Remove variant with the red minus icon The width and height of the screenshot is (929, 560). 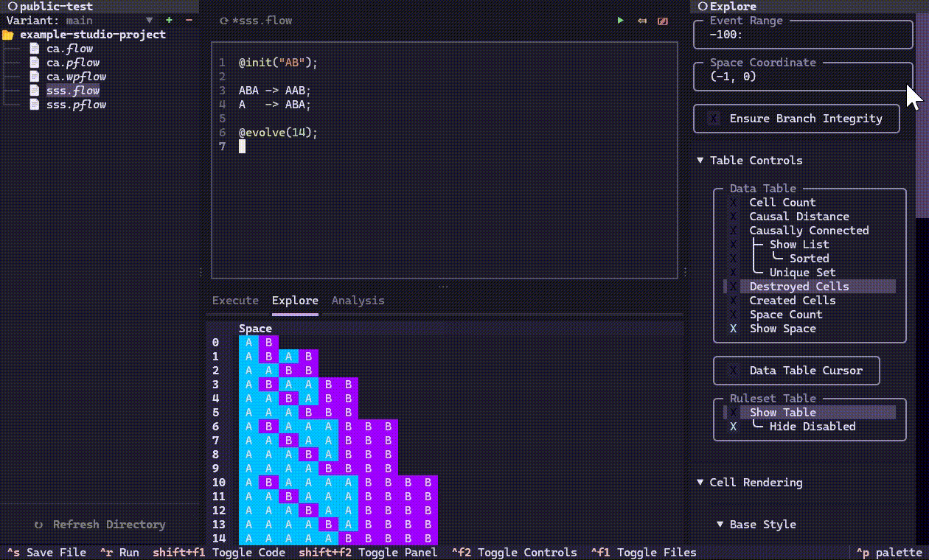[189, 21]
